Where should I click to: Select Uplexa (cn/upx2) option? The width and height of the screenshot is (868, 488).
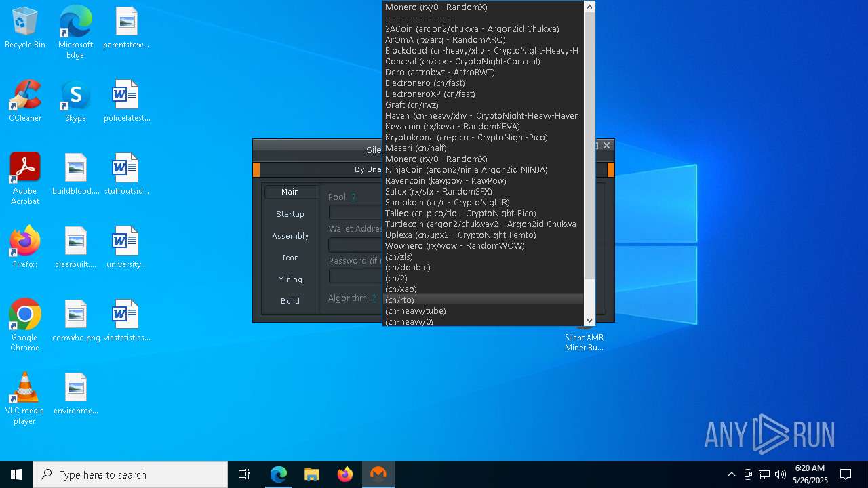point(483,235)
